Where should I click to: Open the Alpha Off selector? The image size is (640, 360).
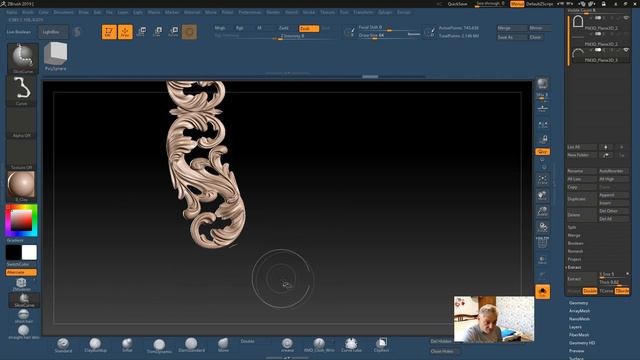(21, 123)
